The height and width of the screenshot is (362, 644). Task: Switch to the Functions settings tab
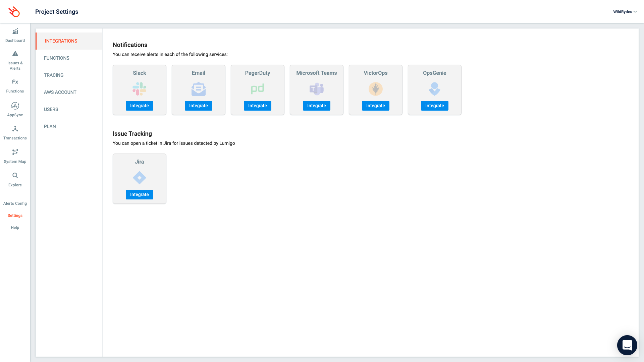pos(57,58)
